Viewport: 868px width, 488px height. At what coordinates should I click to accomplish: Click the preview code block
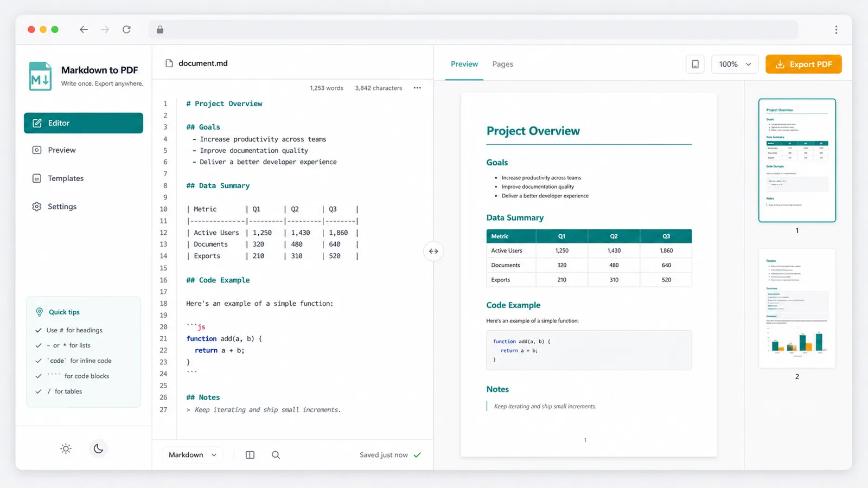click(589, 350)
